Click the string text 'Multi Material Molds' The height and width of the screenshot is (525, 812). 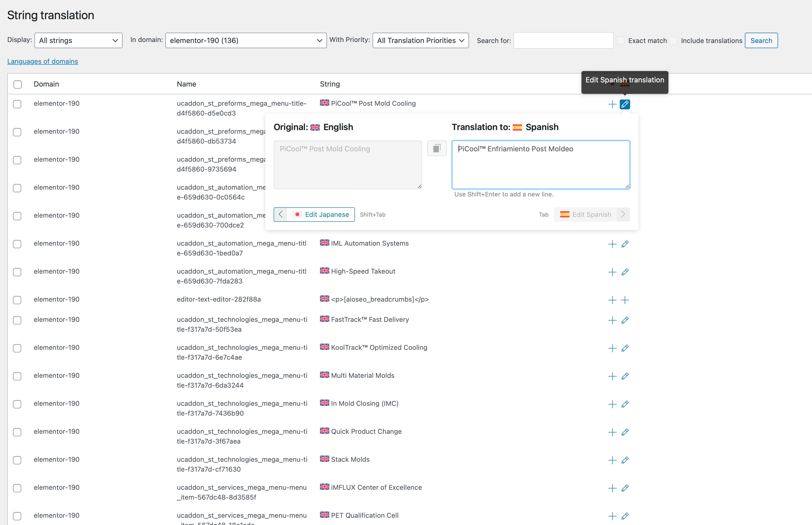pos(362,375)
